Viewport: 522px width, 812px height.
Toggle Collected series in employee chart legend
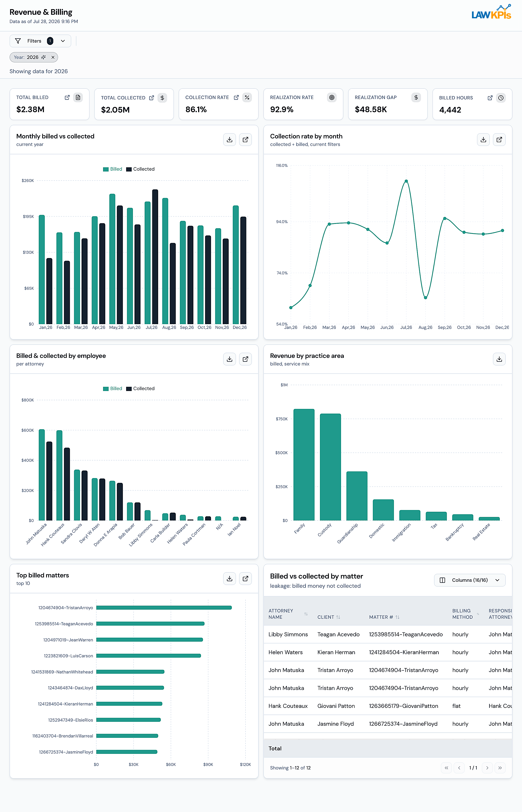[x=140, y=388]
